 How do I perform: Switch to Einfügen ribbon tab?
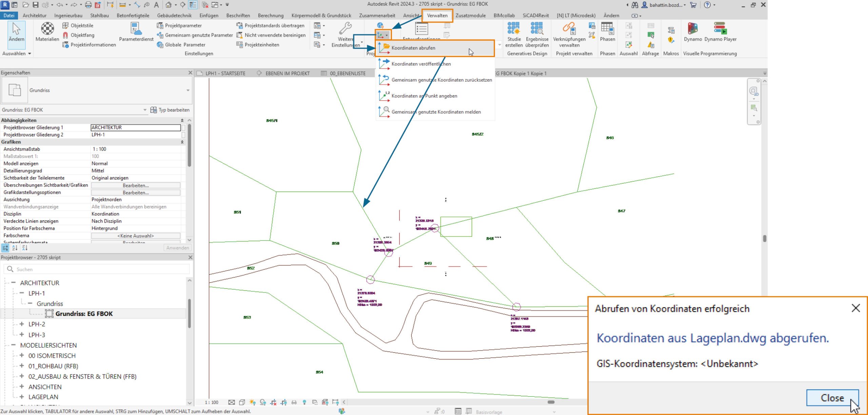pyautogui.click(x=209, y=16)
